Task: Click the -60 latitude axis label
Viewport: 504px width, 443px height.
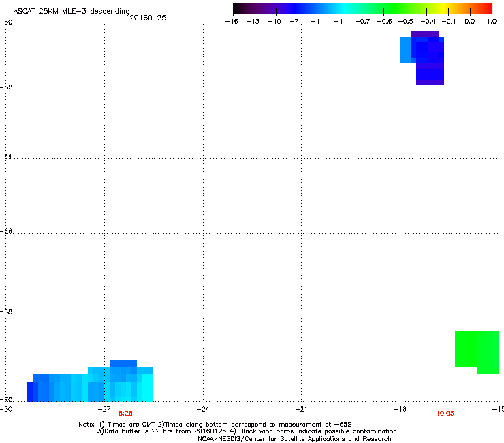Action: (x=6, y=22)
